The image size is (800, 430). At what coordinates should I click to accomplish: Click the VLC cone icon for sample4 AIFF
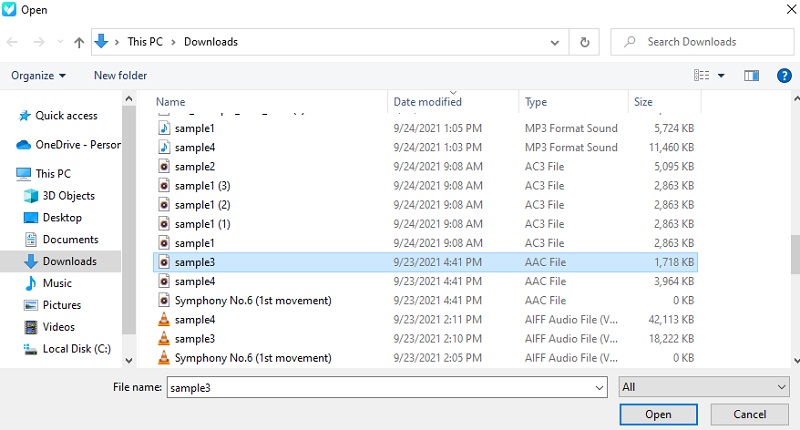point(165,320)
